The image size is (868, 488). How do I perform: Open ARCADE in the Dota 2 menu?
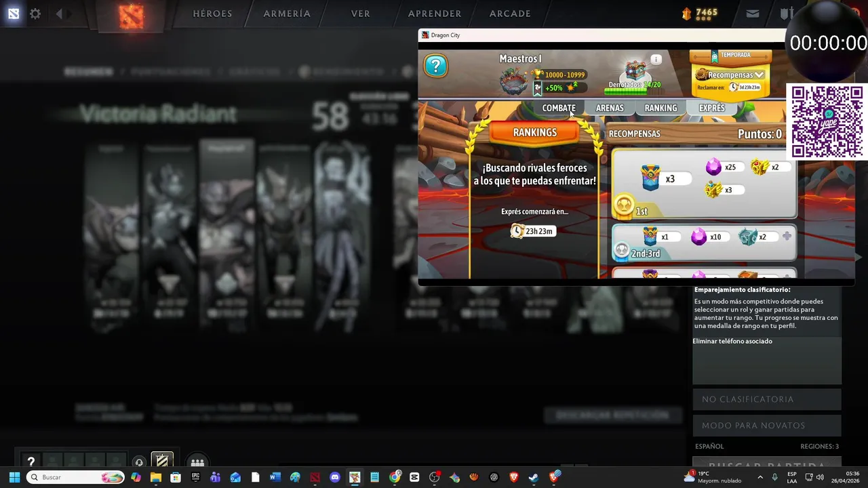coord(510,14)
